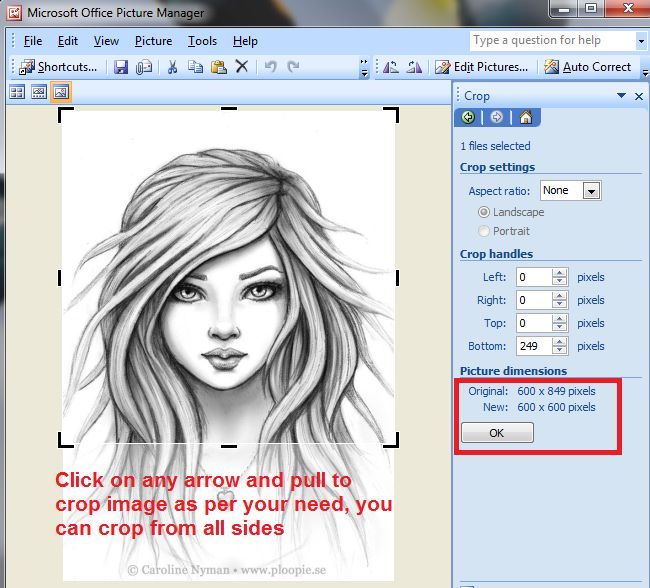The height and width of the screenshot is (588, 650).
Task: Click the E-mail pictures paperclip icon
Action: [144, 67]
